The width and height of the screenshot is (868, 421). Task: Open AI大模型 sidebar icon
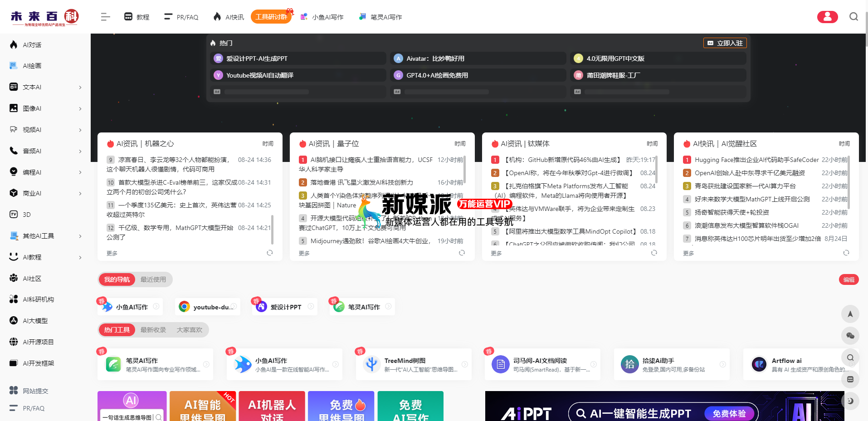click(x=14, y=320)
